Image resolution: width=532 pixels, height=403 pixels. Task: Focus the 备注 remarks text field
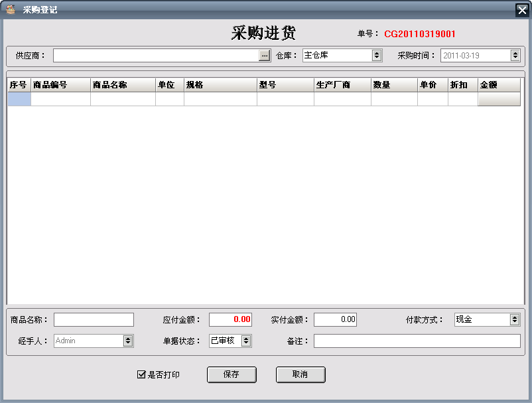pyautogui.click(x=417, y=341)
